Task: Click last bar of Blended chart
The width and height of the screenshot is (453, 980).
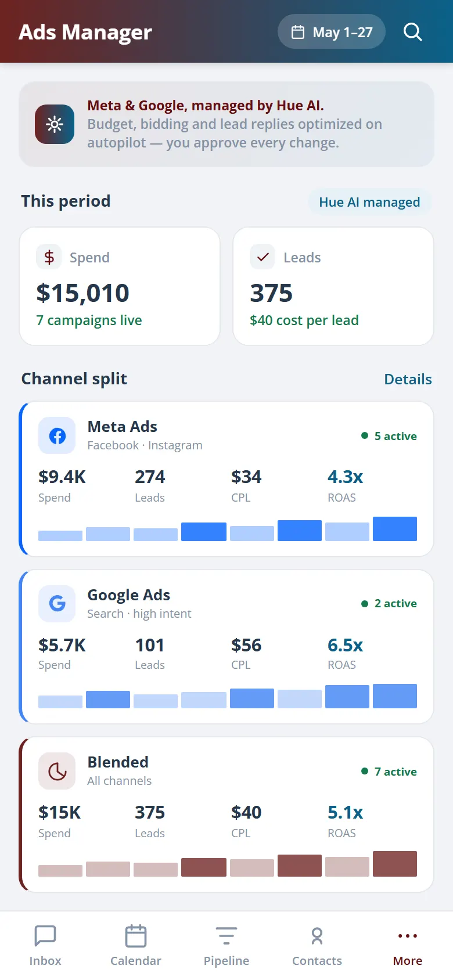Action: (x=395, y=864)
